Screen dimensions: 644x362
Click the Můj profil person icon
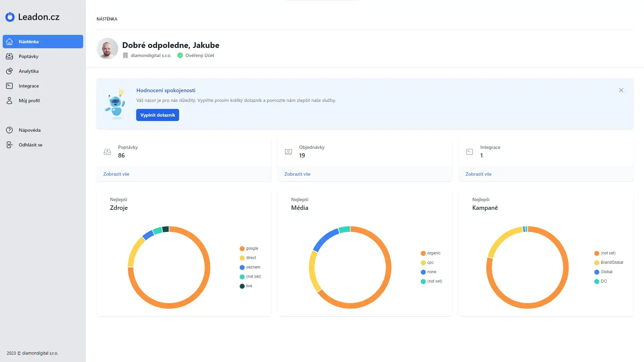pyautogui.click(x=9, y=101)
